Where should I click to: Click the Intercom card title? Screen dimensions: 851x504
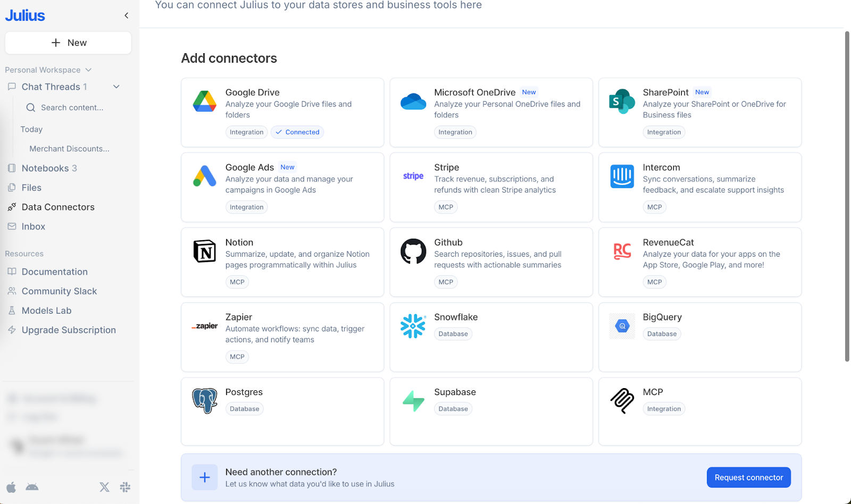click(661, 167)
